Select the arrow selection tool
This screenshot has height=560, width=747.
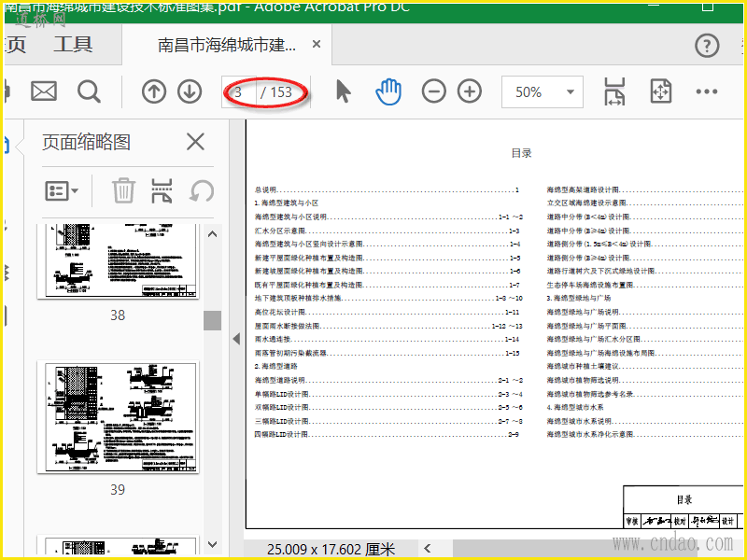tap(343, 91)
